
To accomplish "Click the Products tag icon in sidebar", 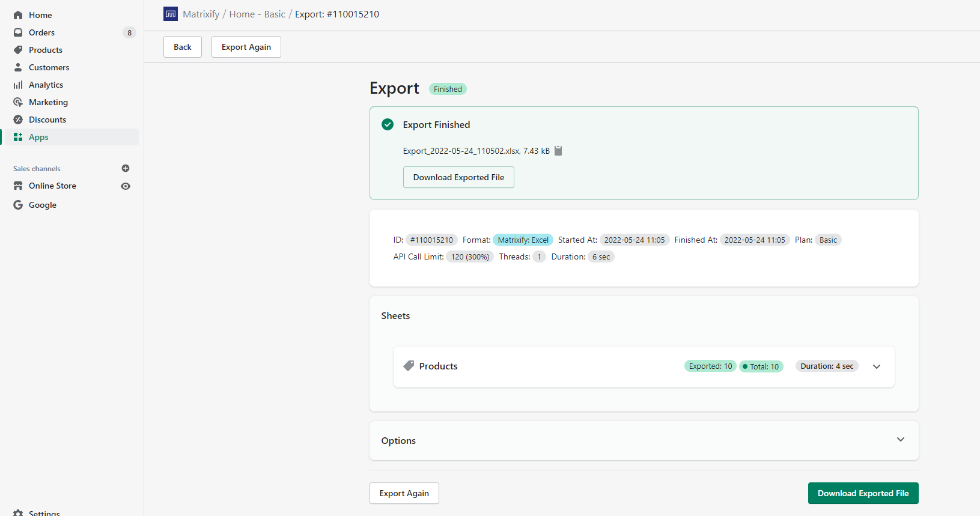I will coord(18,50).
